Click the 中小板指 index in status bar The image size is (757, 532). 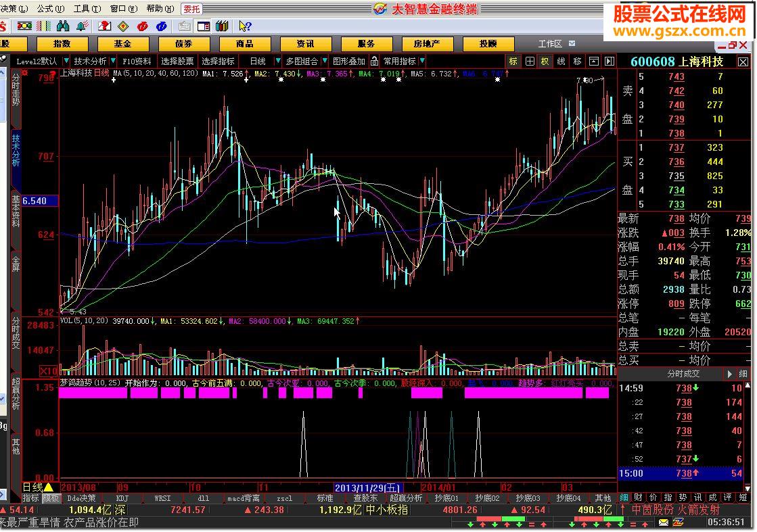coord(387,510)
